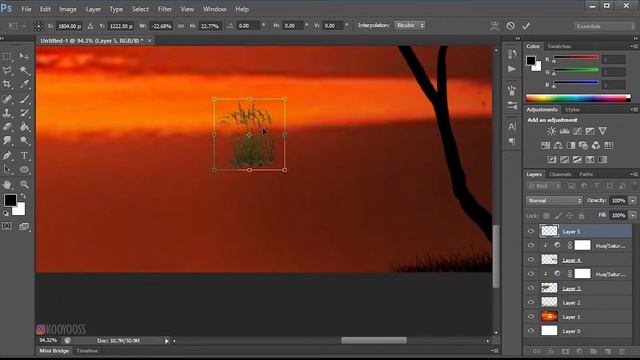Switch to the Channels tab
This screenshot has height=360, width=640.
coord(560,174)
